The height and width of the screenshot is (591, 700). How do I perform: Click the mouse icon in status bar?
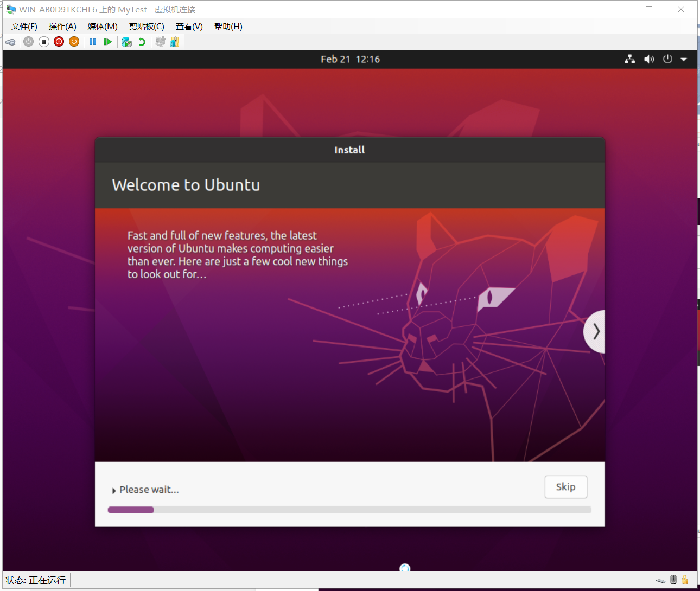673,580
